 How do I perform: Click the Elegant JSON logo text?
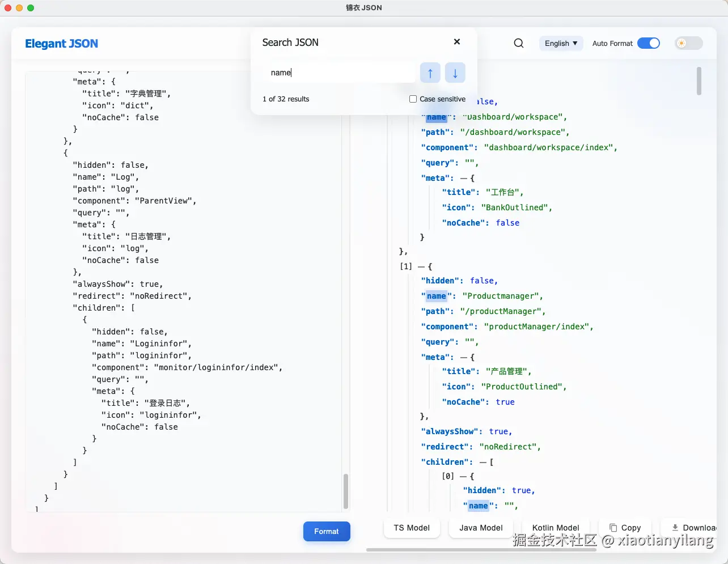point(61,44)
